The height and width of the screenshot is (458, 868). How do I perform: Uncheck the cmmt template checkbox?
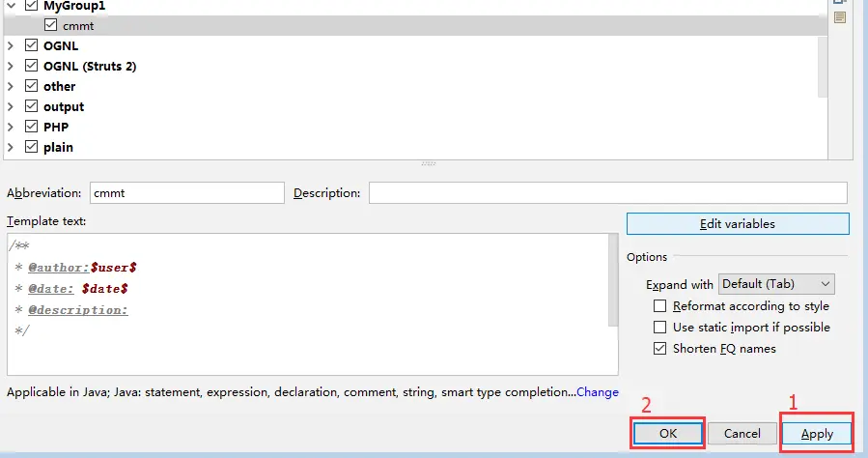click(50, 25)
